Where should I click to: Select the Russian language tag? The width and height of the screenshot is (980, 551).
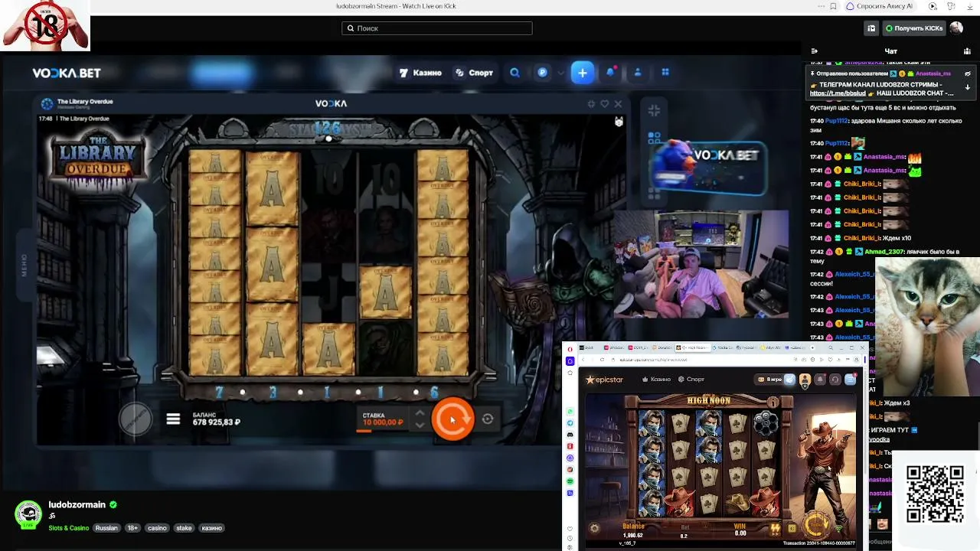coord(106,528)
